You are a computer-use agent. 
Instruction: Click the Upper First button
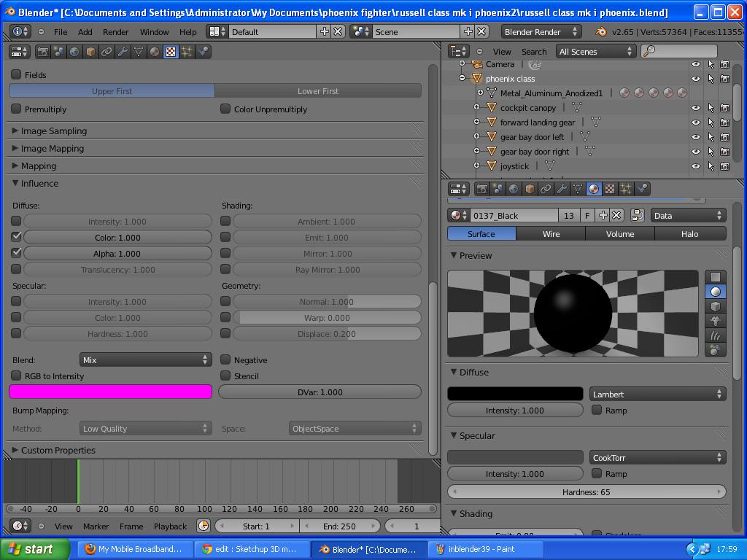point(111,90)
